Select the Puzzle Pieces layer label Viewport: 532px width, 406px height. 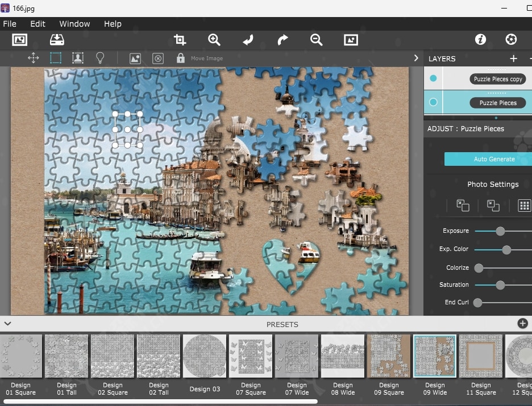click(x=498, y=103)
